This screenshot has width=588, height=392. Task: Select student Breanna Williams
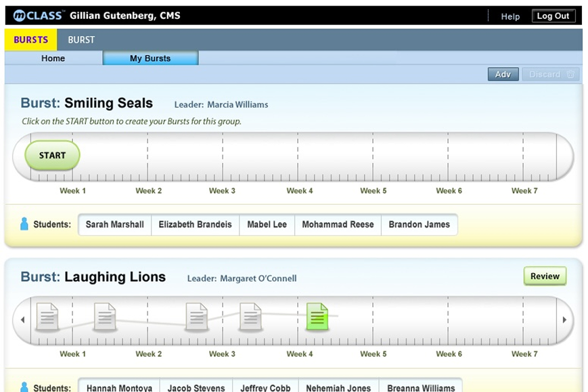421,387
